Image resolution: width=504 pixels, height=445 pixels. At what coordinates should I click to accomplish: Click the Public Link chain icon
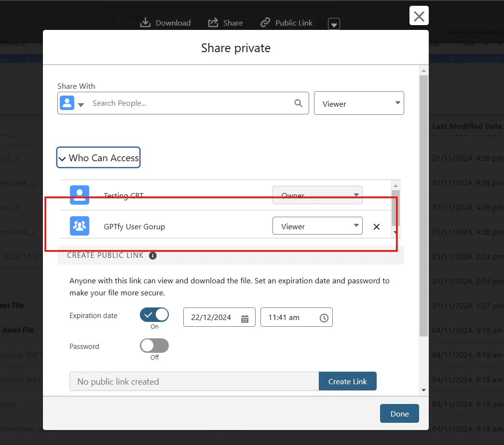coord(265,23)
